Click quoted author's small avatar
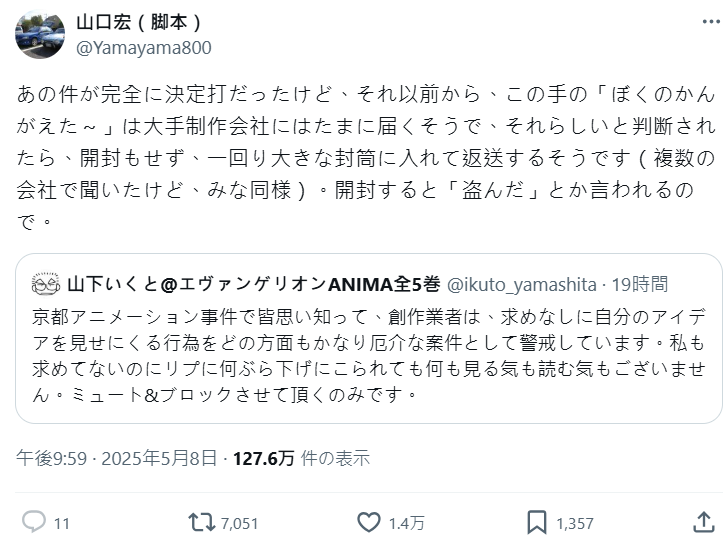This screenshot has height=537, width=724. 46,284
